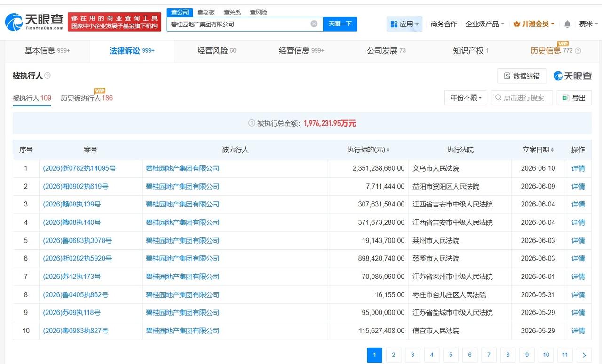Screen dimensions: 602x364
Task: Clear the search box with the X icon
Action: coord(314,24)
